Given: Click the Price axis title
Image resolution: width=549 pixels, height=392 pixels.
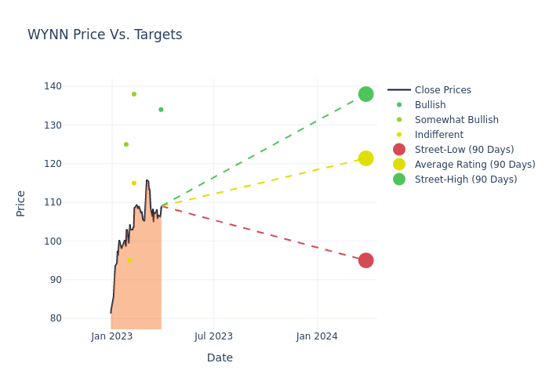Looking at the screenshot, I should (x=21, y=203).
